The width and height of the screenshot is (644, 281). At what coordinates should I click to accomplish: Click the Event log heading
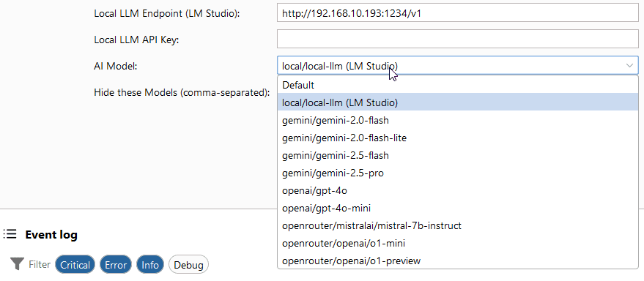[x=51, y=235]
